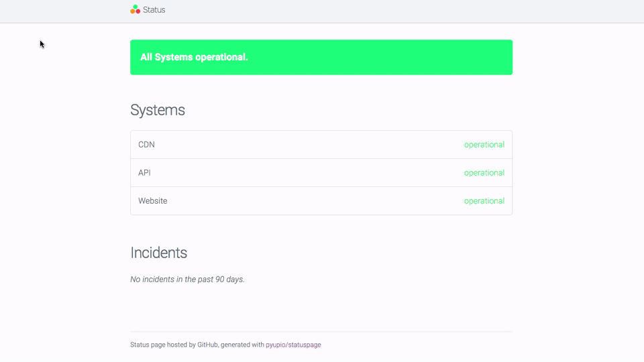Click the API operational status text
Viewport: 644px width, 362px height.
tap(484, 173)
